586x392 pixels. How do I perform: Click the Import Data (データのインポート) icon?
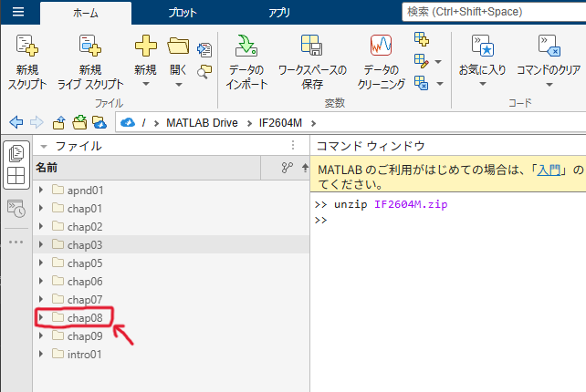(246, 46)
